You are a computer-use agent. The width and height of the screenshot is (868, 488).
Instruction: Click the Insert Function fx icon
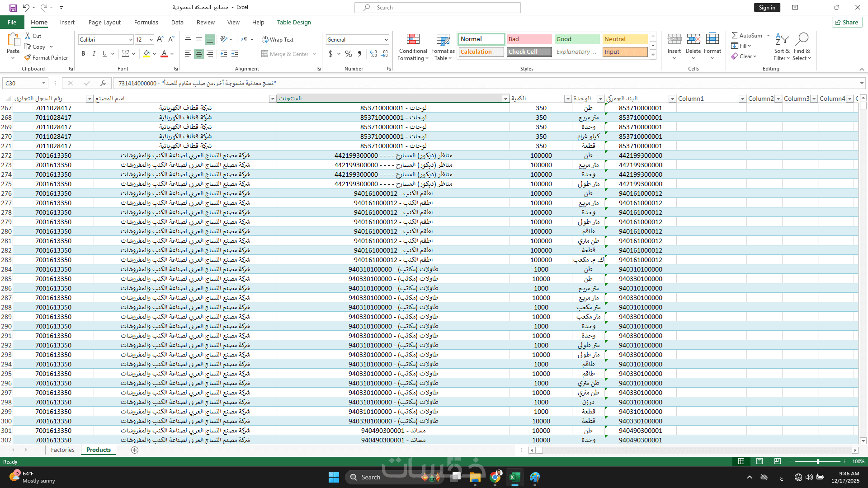pyautogui.click(x=103, y=83)
